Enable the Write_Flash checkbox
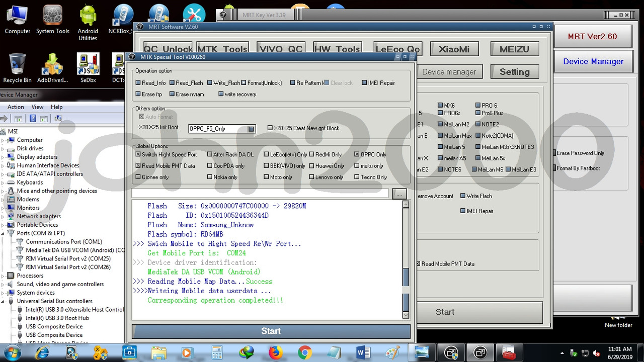The image size is (644, 362). (210, 83)
